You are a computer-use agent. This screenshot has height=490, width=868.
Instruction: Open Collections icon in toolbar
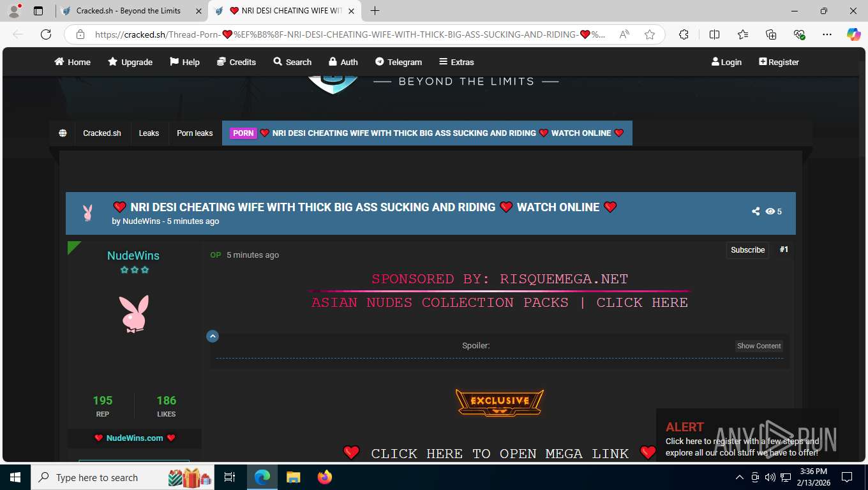[771, 34]
